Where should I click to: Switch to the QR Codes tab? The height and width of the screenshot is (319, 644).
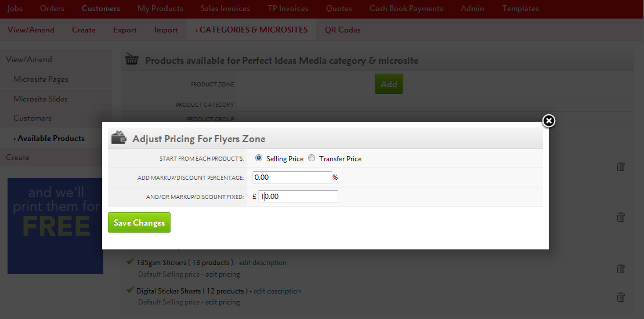342,30
